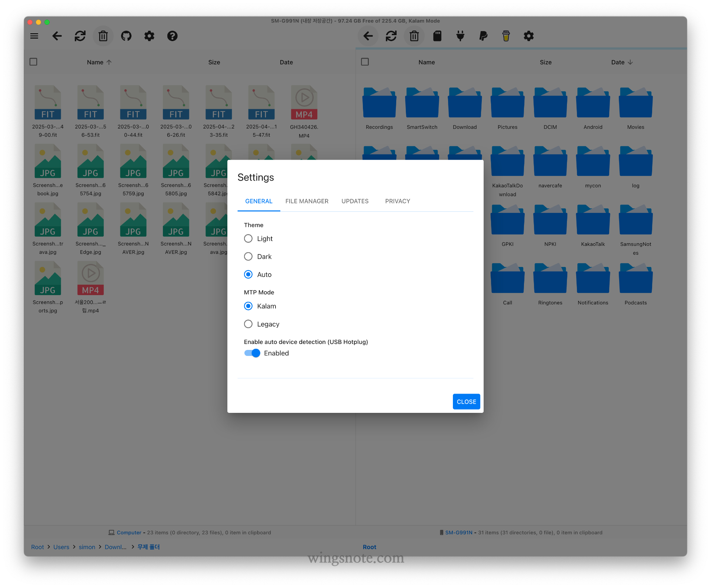Screen dimensions: 711x588
Task: Check the select-all box in left pane
Action: tap(33, 62)
